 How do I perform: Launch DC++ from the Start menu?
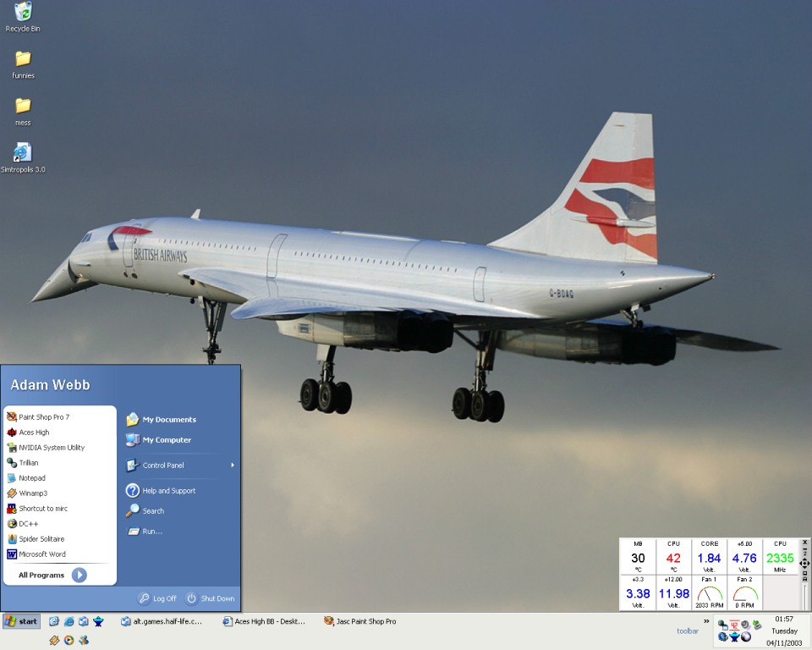click(x=59, y=524)
